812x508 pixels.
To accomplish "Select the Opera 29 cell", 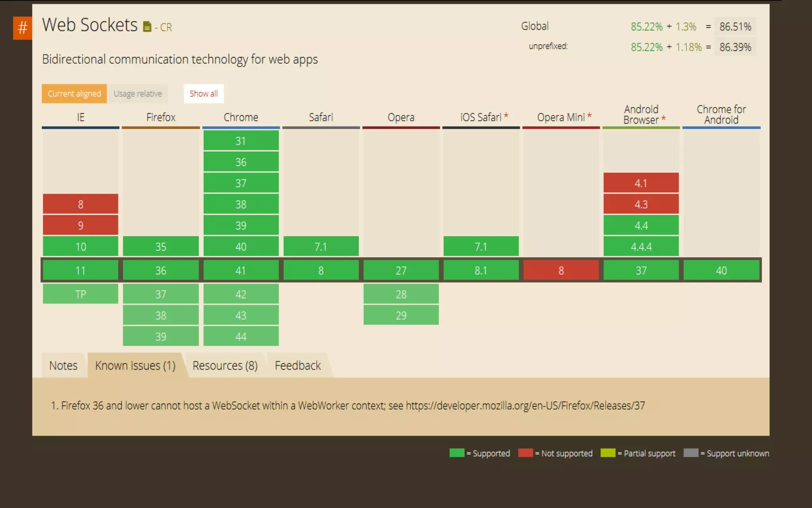I will (401, 315).
